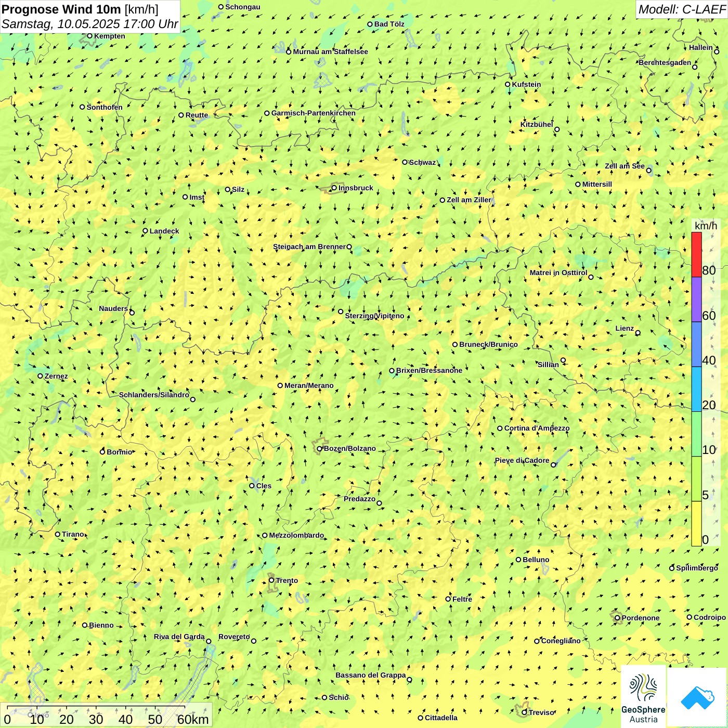Click the Kempten city label
The height and width of the screenshot is (728, 728).
click(110, 36)
